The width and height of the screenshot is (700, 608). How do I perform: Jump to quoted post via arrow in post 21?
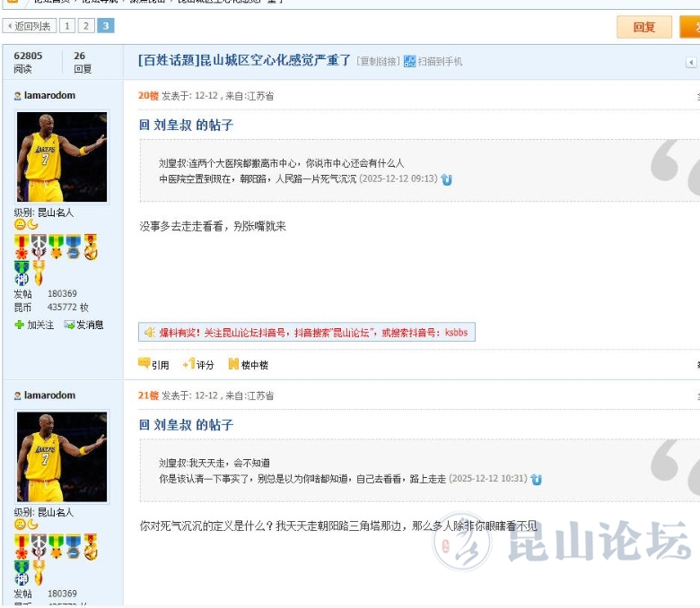point(537,480)
